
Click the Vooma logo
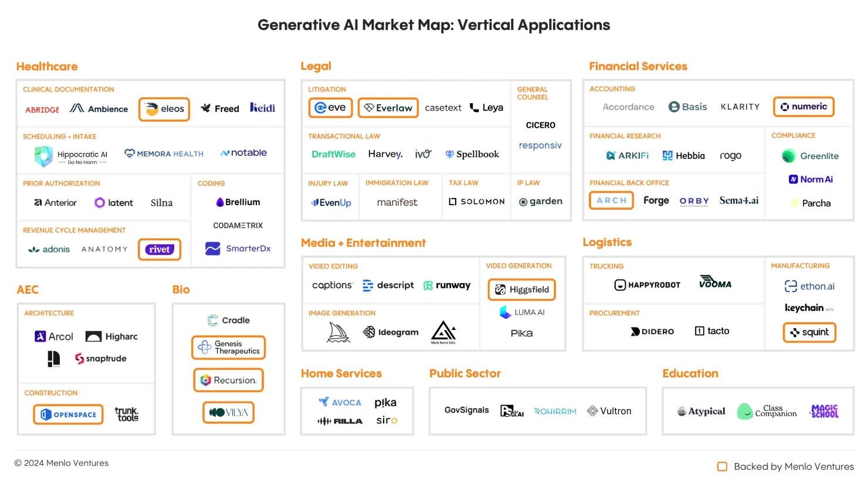click(x=716, y=282)
